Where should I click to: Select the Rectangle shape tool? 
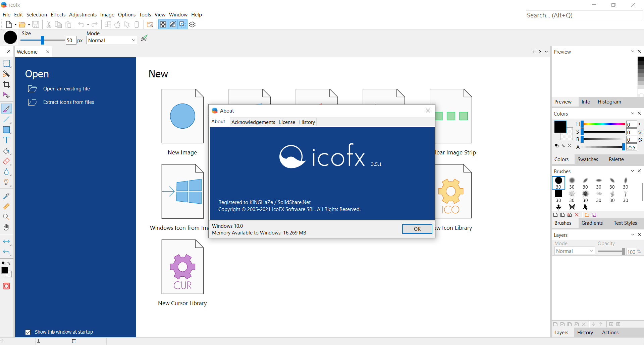pos(6,130)
